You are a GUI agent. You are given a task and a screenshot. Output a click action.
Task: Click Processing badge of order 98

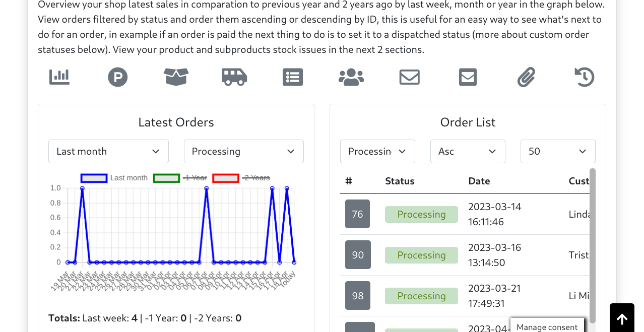point(421,296)
